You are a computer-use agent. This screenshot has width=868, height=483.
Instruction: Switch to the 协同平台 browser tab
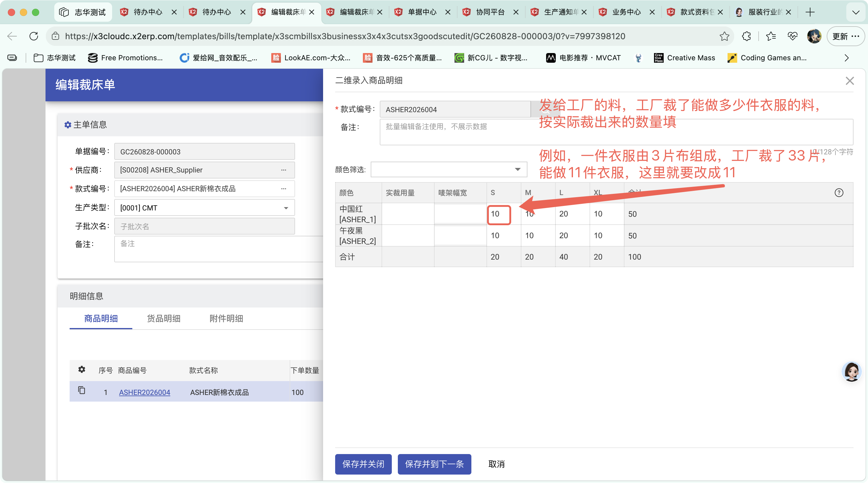point(490,12)
